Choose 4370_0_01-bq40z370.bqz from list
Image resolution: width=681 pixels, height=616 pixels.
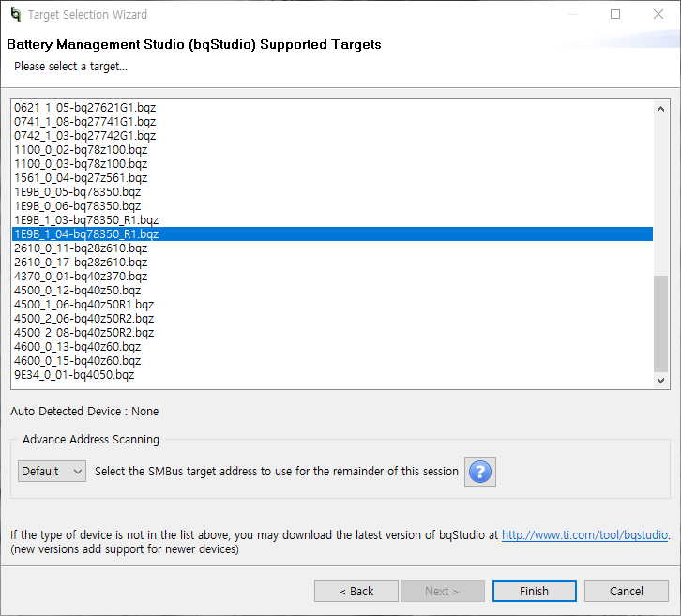(332, 276)
